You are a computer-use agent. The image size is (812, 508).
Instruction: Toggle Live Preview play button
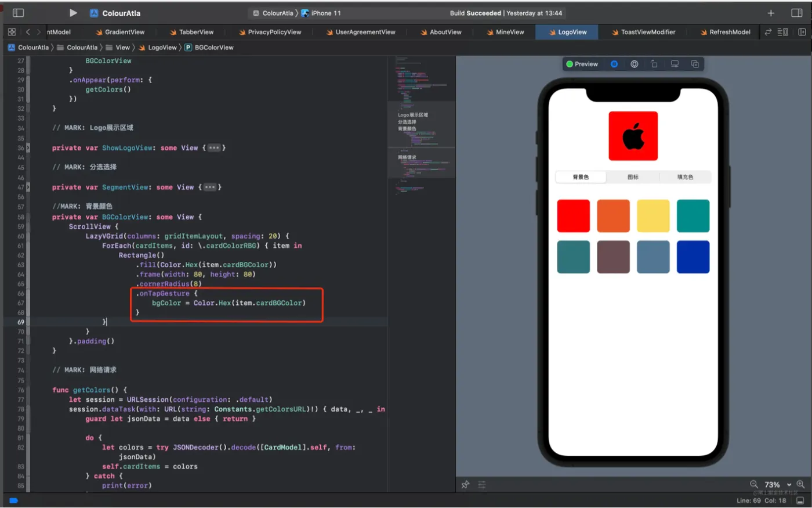614,64
